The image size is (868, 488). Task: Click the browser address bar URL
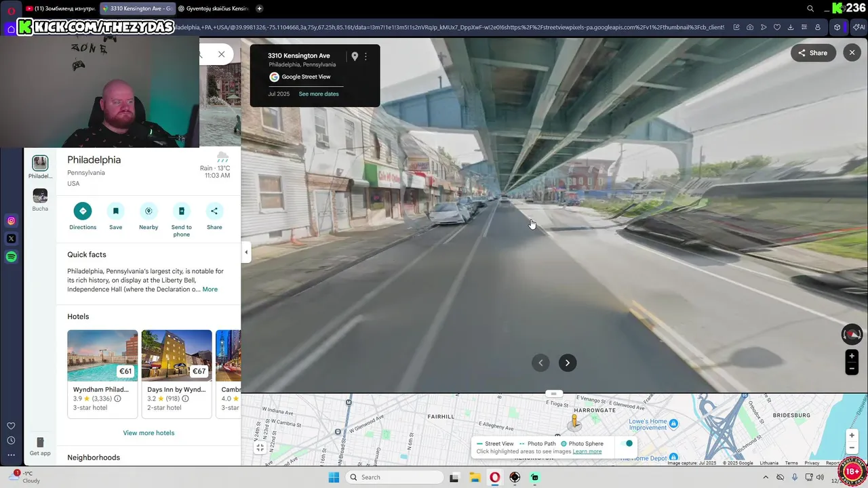pyautogui.click(x=449, y=27)
